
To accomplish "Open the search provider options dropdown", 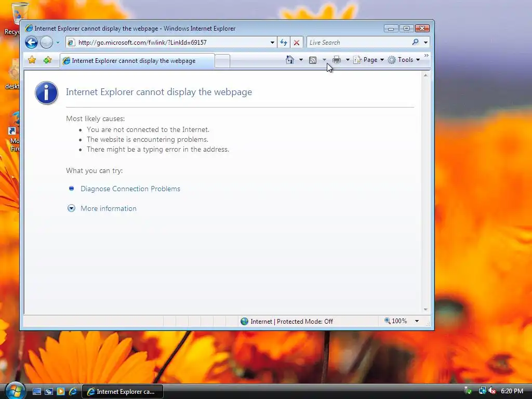I will click(x=425, y=43).
